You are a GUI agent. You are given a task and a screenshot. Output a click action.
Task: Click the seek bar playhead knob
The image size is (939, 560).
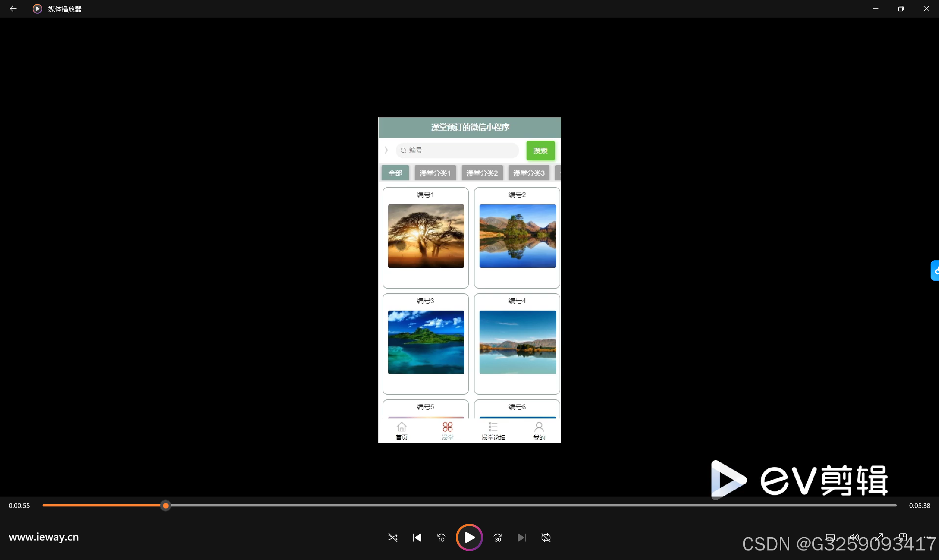tap(166, 505)
